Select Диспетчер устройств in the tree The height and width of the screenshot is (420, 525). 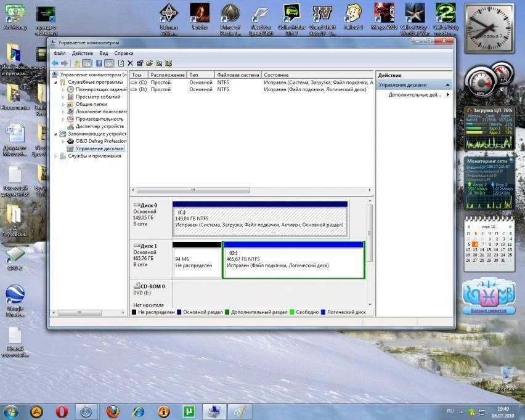[x=99, y=126]
